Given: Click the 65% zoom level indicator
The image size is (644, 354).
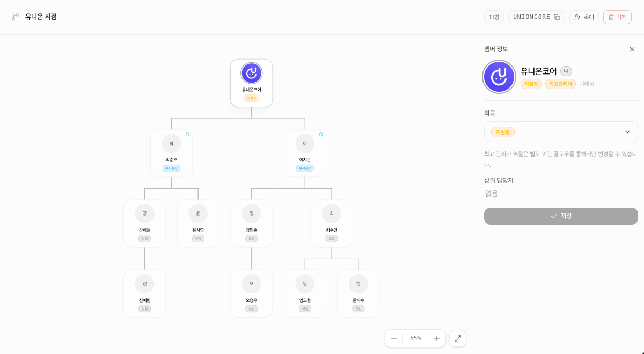Looking at the screenshot, I should coord(415,338).
